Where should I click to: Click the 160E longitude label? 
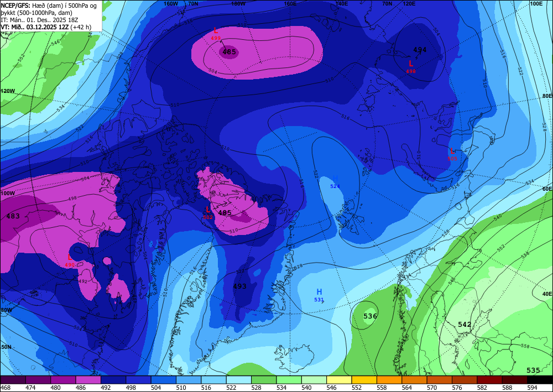coord(290,3)
